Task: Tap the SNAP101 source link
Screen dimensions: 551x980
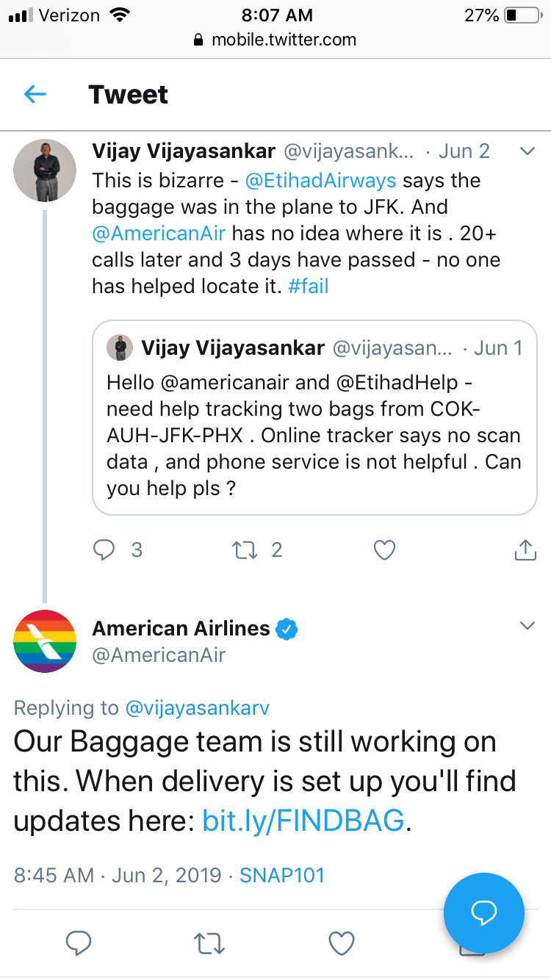Action: click(x=282, y=875)
